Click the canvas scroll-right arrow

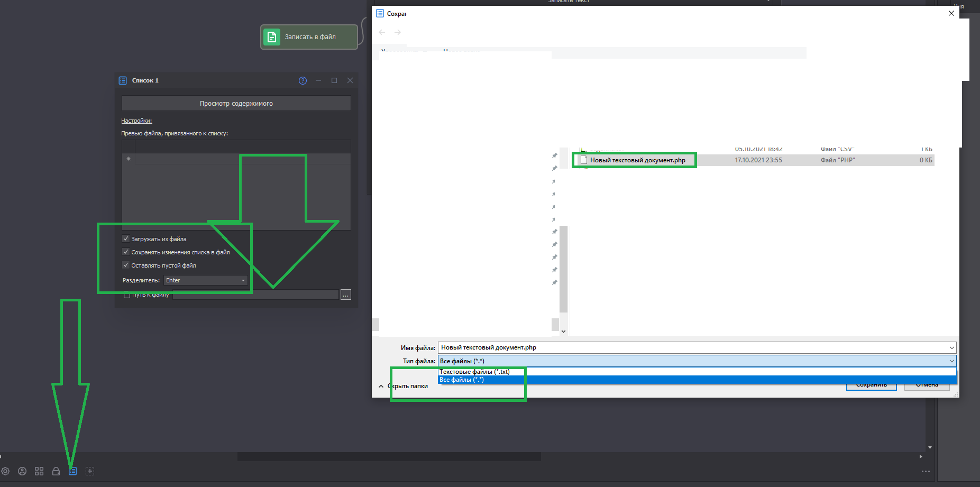tap(921, 456)
